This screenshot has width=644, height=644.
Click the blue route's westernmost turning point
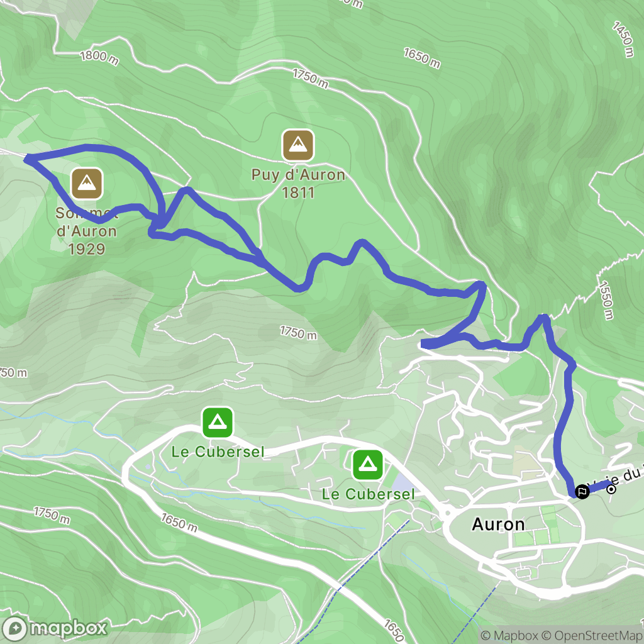pos(27,159)
